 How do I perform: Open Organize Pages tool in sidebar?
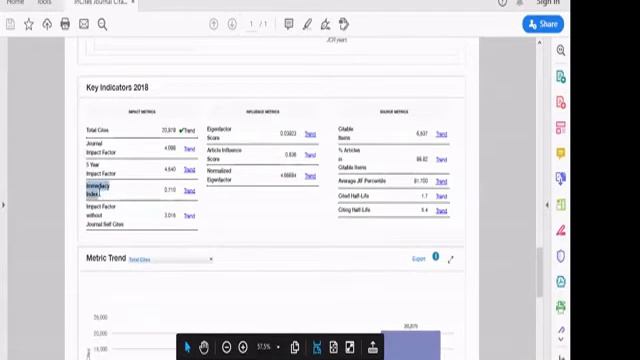point(561,204)
